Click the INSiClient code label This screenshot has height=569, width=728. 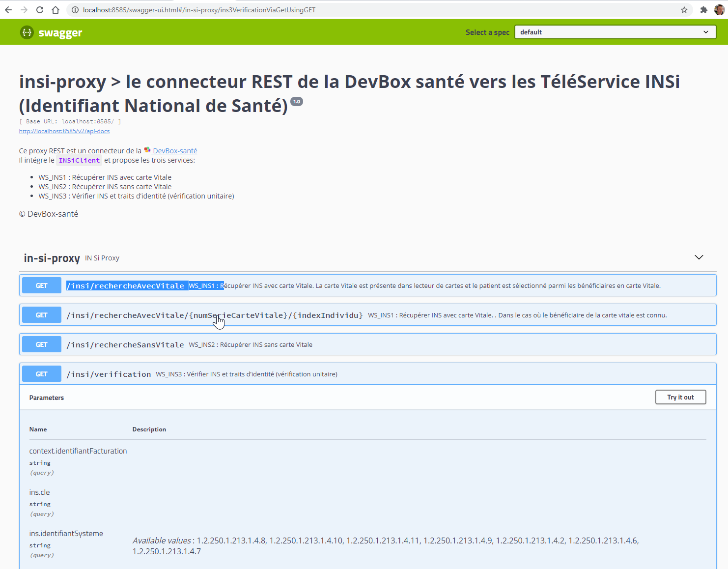coord(79,160)
